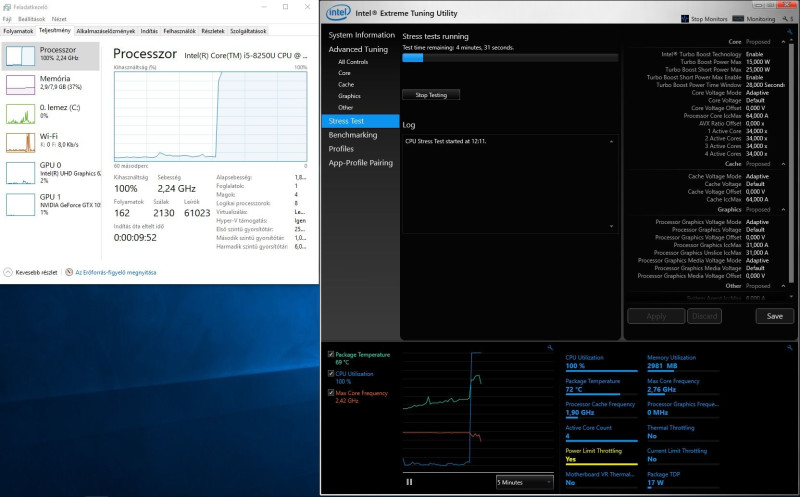Switch to the Alkalmazáselőzmények tab
Viewport: 800px width, 497px height.
[x=106, y=31]
